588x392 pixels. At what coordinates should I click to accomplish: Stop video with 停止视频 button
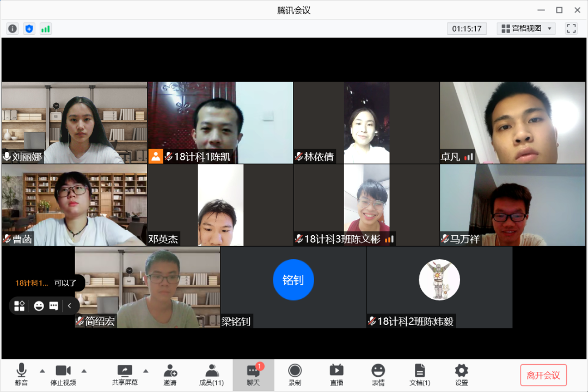63,375
